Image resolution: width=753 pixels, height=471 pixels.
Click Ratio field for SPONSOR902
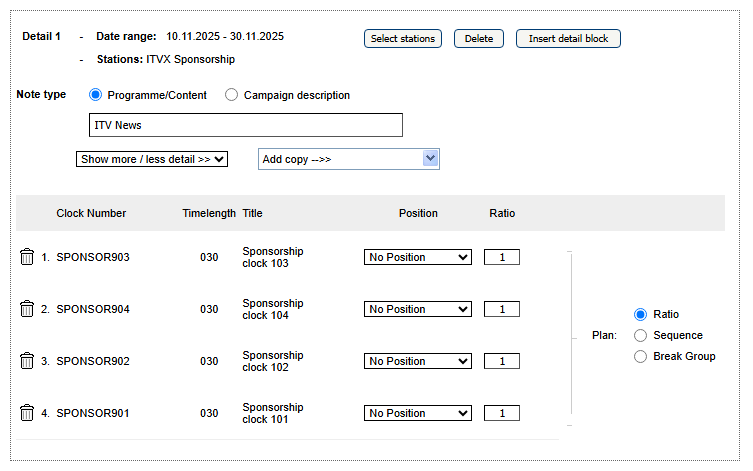tap(502, 361)
